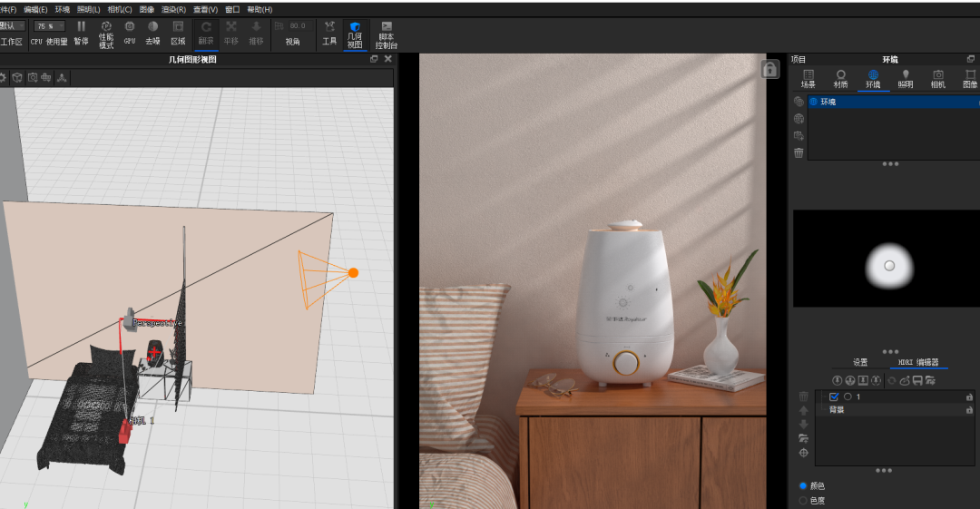Click the lock icon on render view
This screenshot has height=509, width=980.
(x=769, y=70)
